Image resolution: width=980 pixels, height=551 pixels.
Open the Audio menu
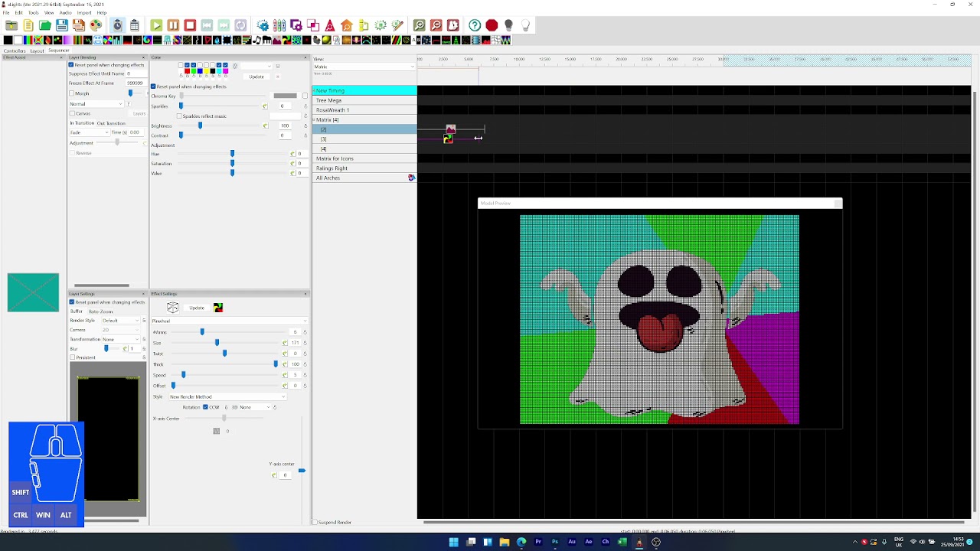tap(66, 13)
